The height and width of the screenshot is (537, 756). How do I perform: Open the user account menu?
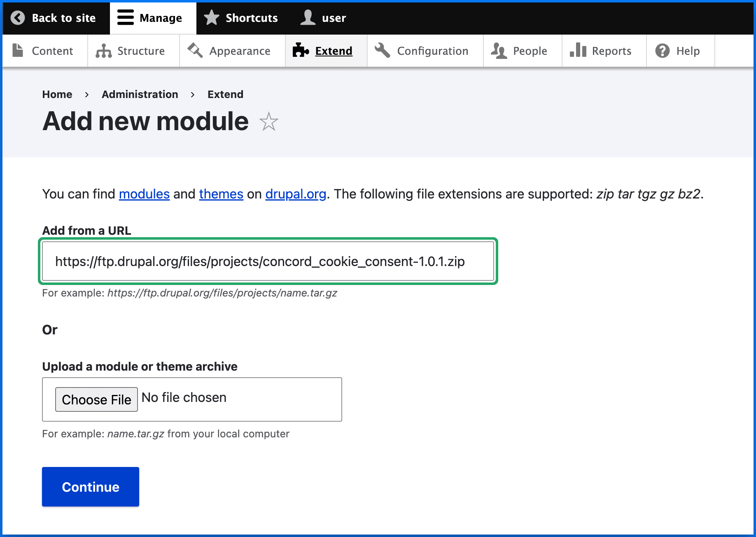tap(323, 18)
